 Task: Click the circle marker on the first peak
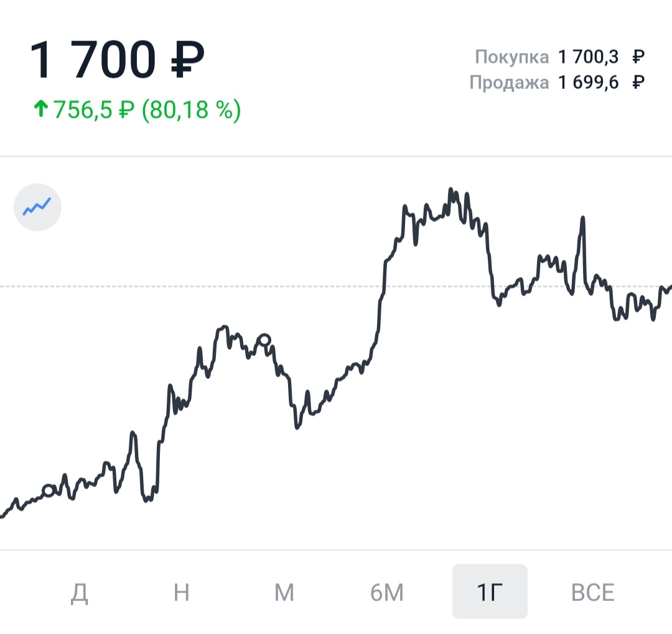[265, 339]
